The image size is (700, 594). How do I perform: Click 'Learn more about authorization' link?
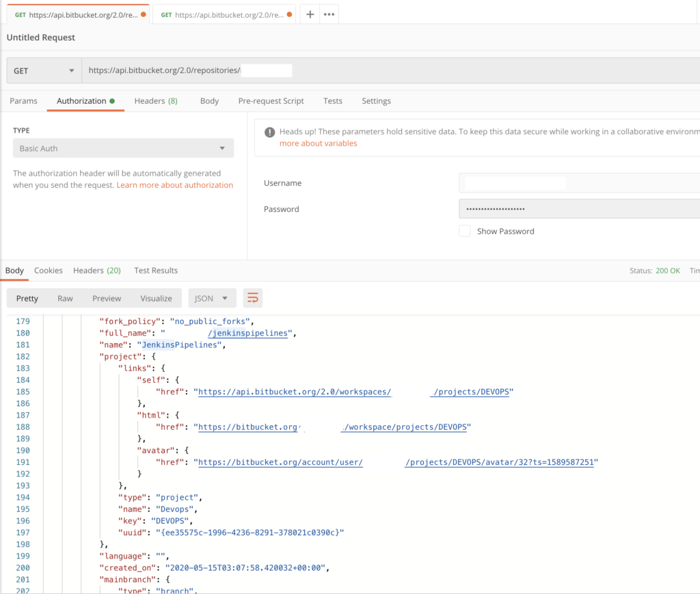(174, 185)
